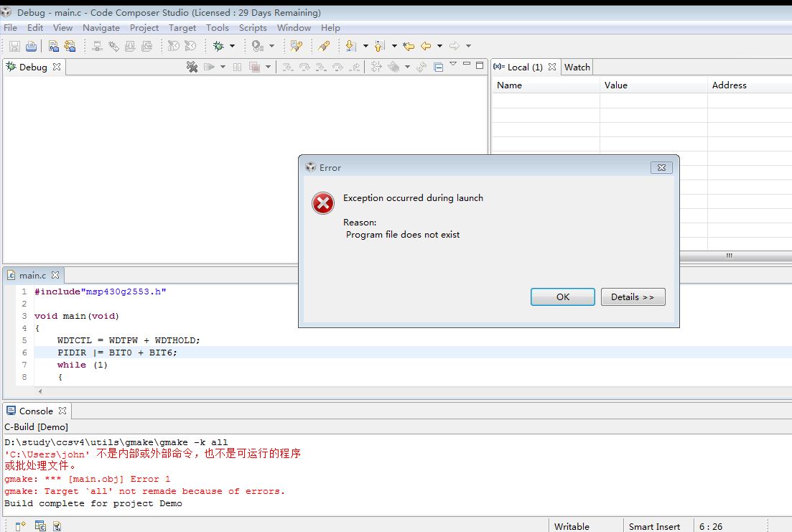
Task: Click the 'gmake: *** [main.obj] Error 1' console line
Action: click(88, 479)
